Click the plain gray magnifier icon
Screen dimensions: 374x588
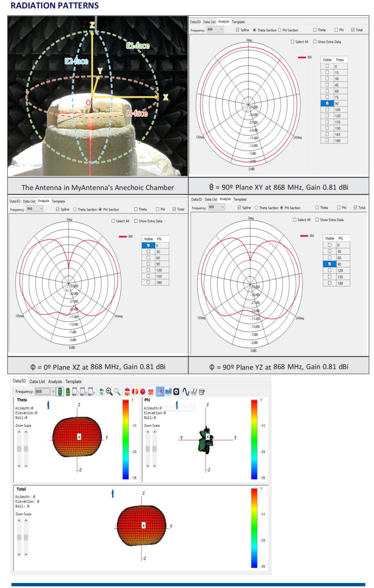coord(117,391)
